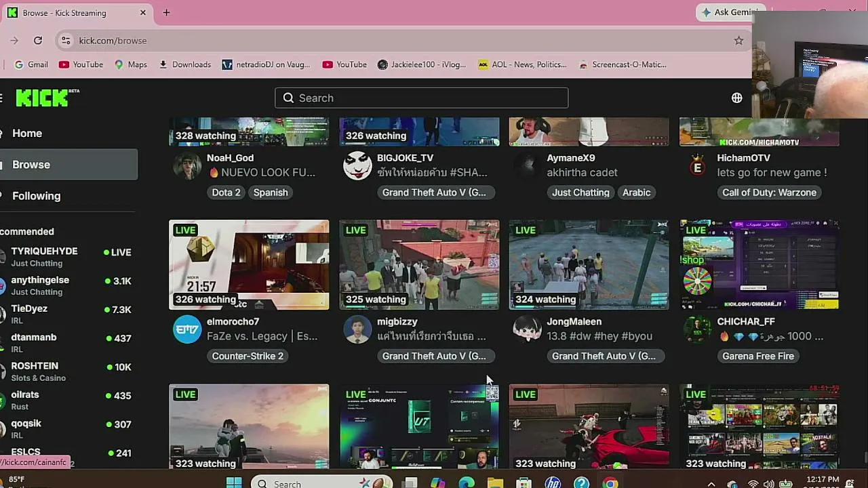Show hidden system tray icons
Image resolution: width=868 pixels, height=488 pixels.
tap(711, 484)
